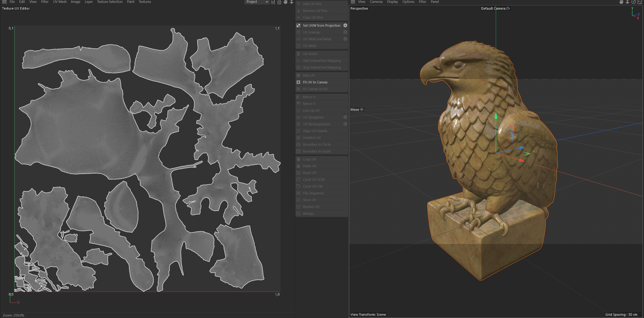Open UV Rectangularize options gear
Viewport: 644px width, 318px height.
click(345, 124)
